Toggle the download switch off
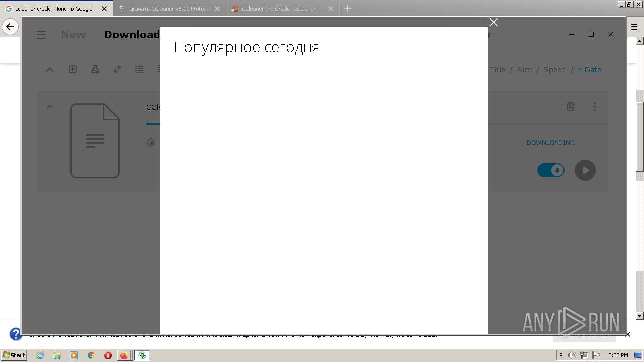 coord(551,170)
